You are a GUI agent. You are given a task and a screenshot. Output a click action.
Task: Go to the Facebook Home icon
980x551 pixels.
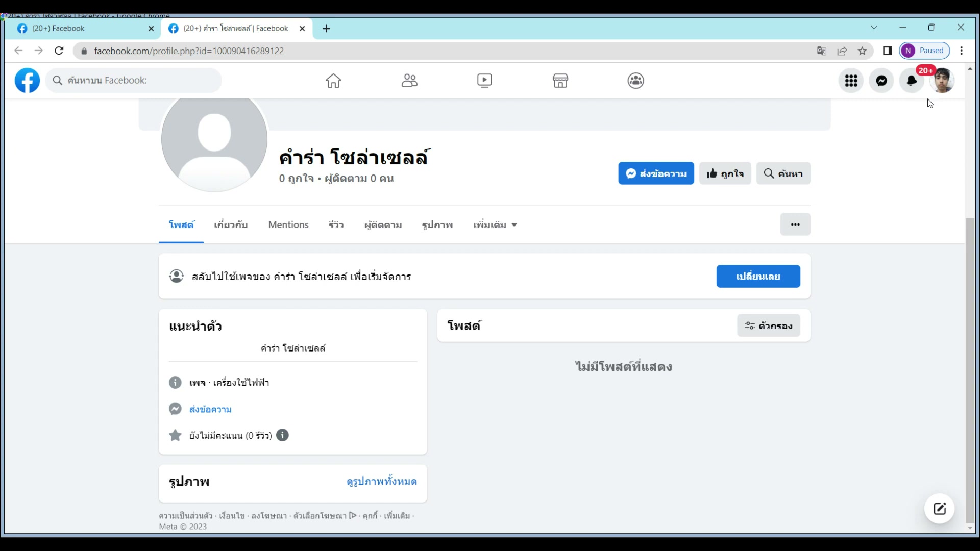point(333,81)
